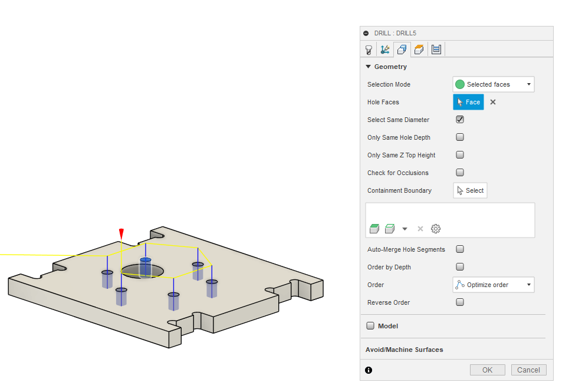
Task: Open the Cycle tab icon
Action: [436, 50]
